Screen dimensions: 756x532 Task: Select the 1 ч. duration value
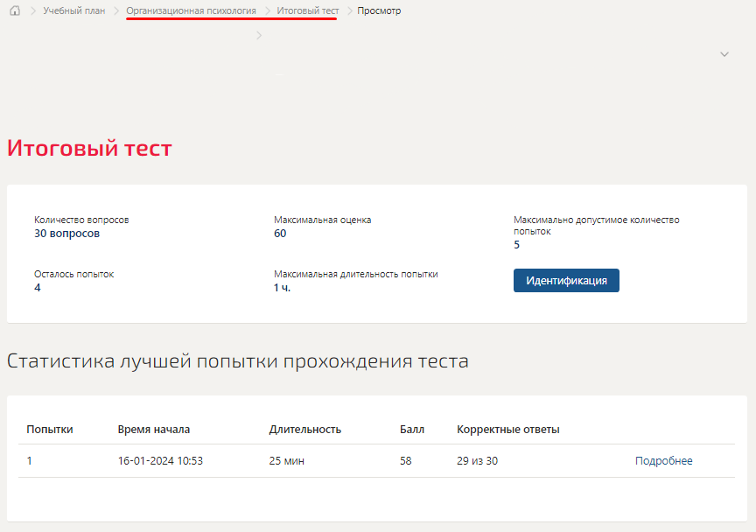point(282,288)
